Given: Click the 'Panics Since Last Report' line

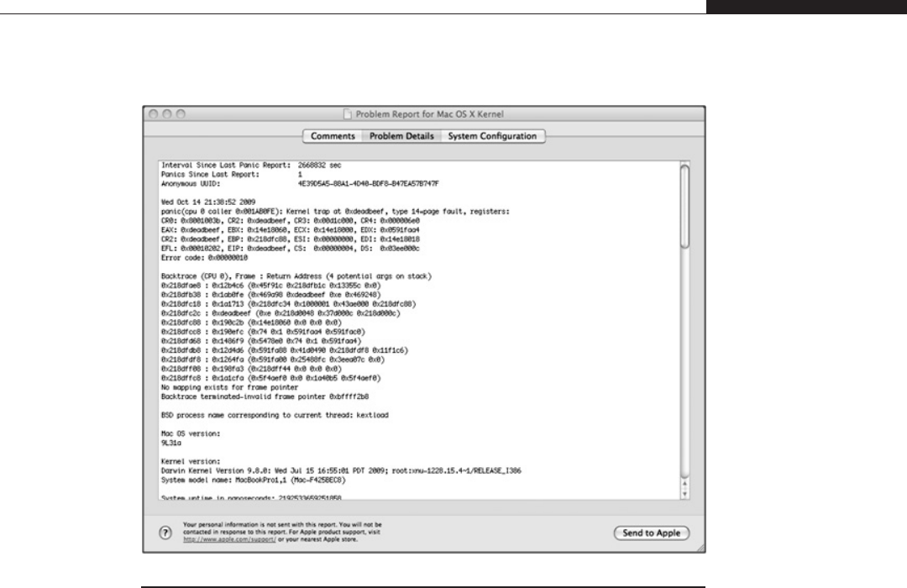Looking at the screenshot, I should point(232,175).
